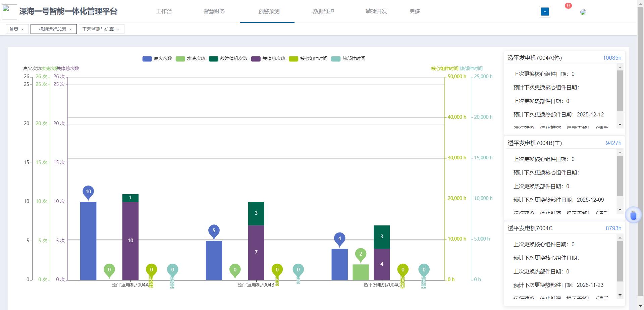
Task: Toggle 热部件时间 legend series
Action: [x=348, y=59]
